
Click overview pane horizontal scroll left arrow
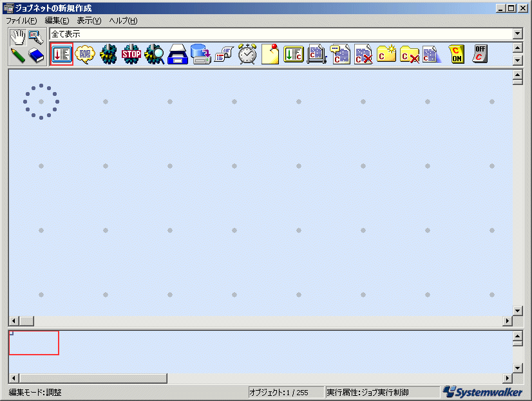pos(14,378)
